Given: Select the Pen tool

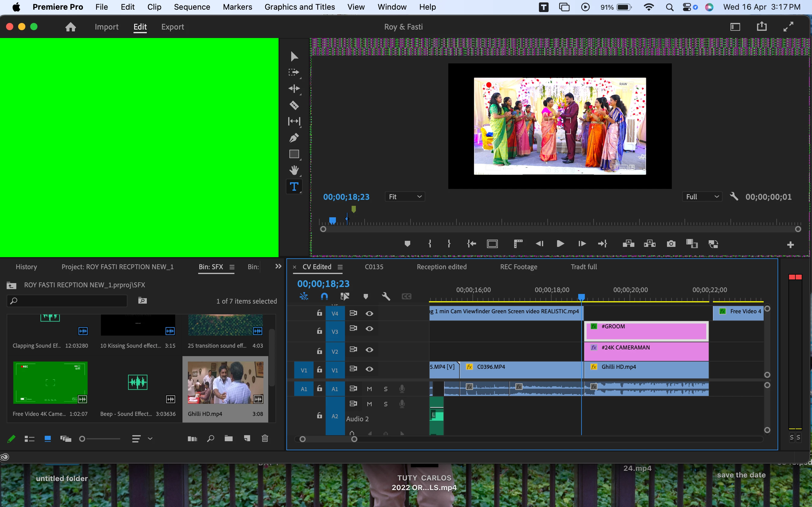Looking at the screenshot, I should [294, 138].
